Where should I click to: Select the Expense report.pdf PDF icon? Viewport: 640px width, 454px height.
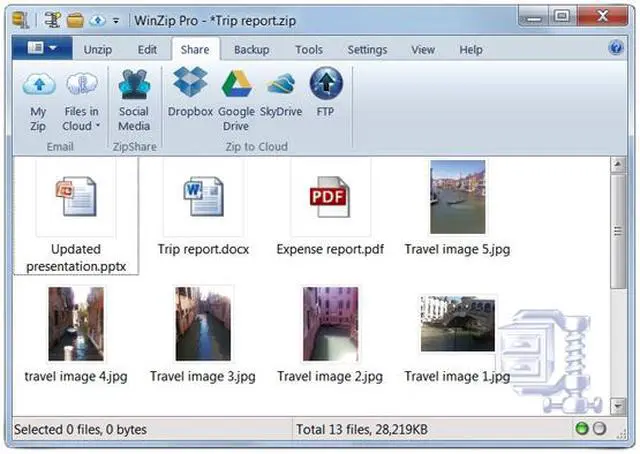point(330,197)
